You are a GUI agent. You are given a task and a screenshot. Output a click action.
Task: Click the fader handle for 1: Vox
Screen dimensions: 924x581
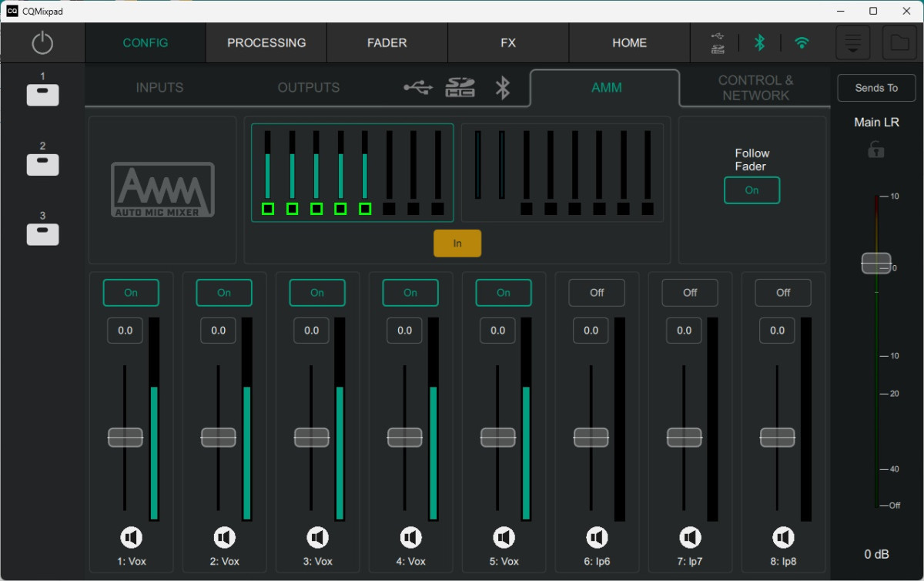point(126,437)
